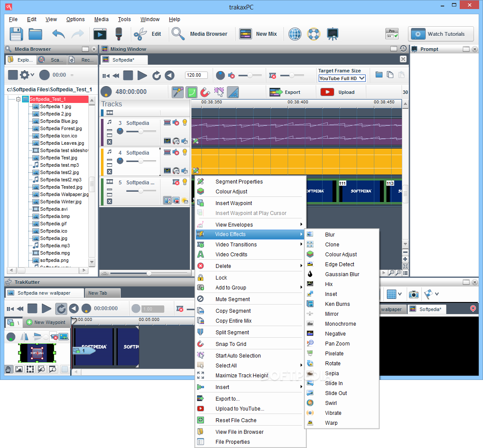The image size is (483, 448).
Task: Click the zoom out magnifier below timeline
Action: [x=391, y=273]
